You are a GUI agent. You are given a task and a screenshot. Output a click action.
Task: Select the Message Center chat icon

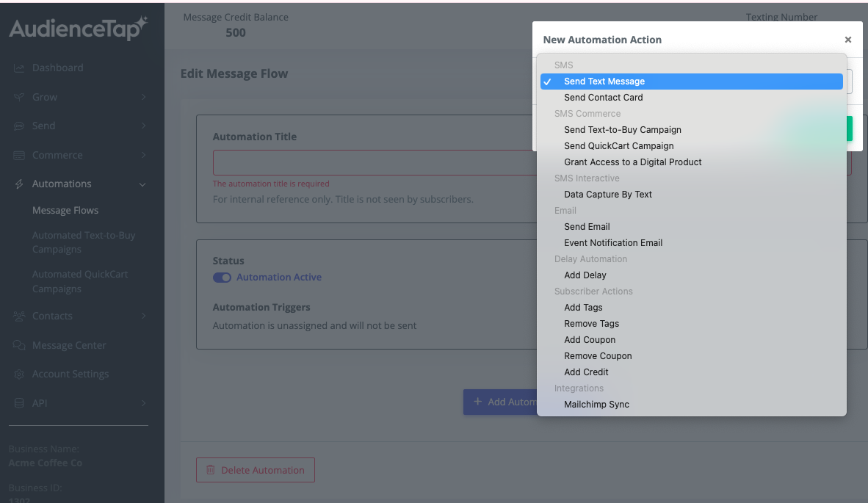[x=20, y=344]
